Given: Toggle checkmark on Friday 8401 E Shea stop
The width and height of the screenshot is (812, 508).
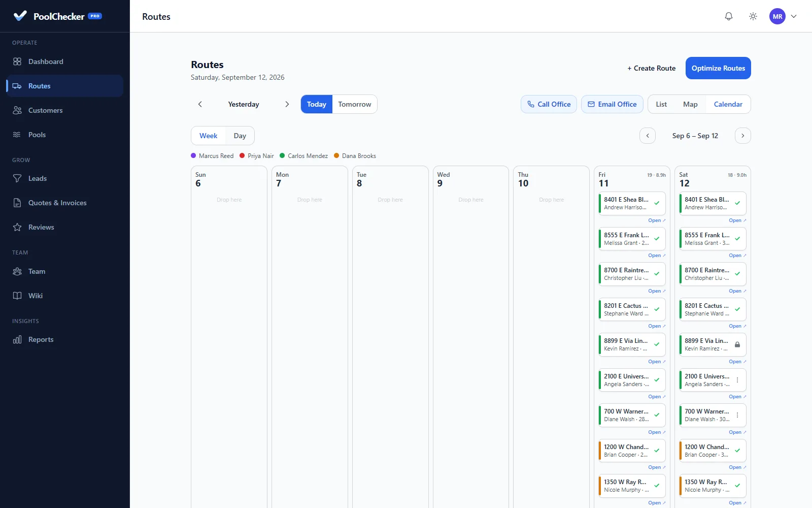Looking at the screenshot, I should (x=657, y=203).
